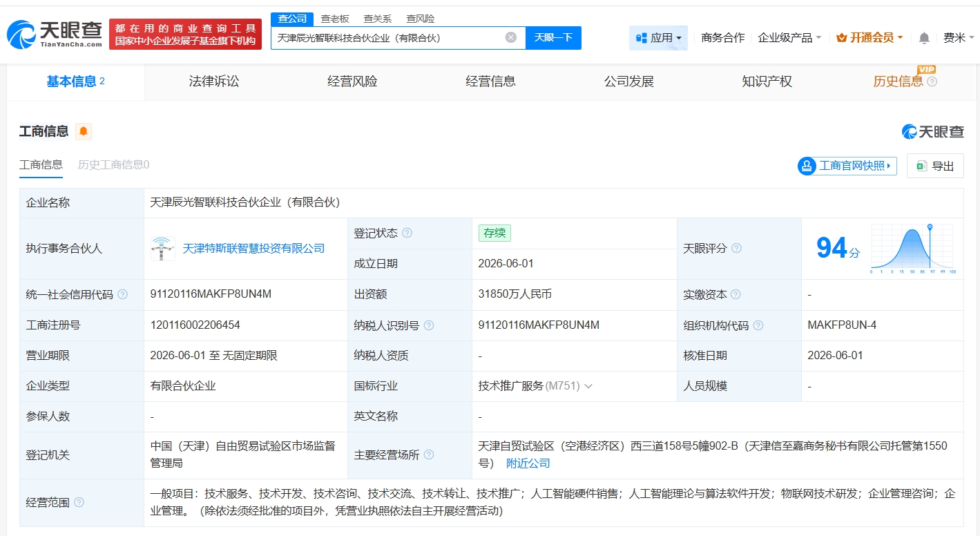Click the help icon beside 登记状态
Image resolution: width=980 pixels, height=536 pixels.
click(x=407, y=233)
